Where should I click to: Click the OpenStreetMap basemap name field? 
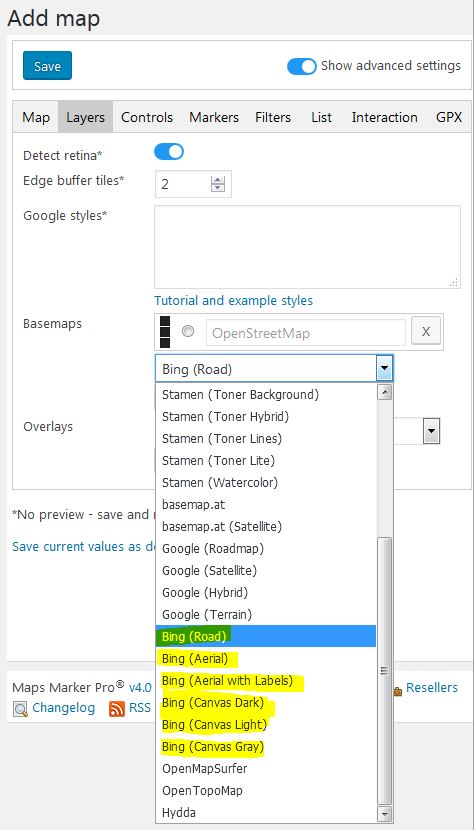click(x=306, y=333)
